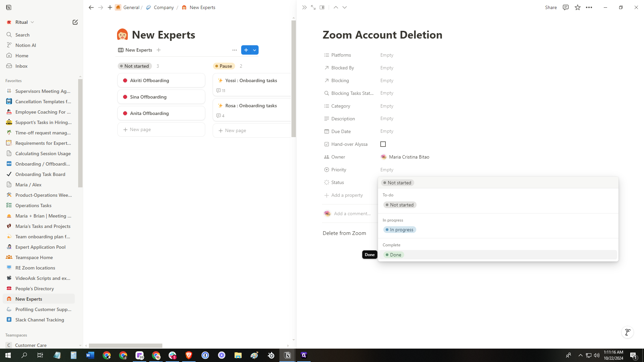Open a new tab with plus icon
The image size is (644, 362).
coord(110,7)
